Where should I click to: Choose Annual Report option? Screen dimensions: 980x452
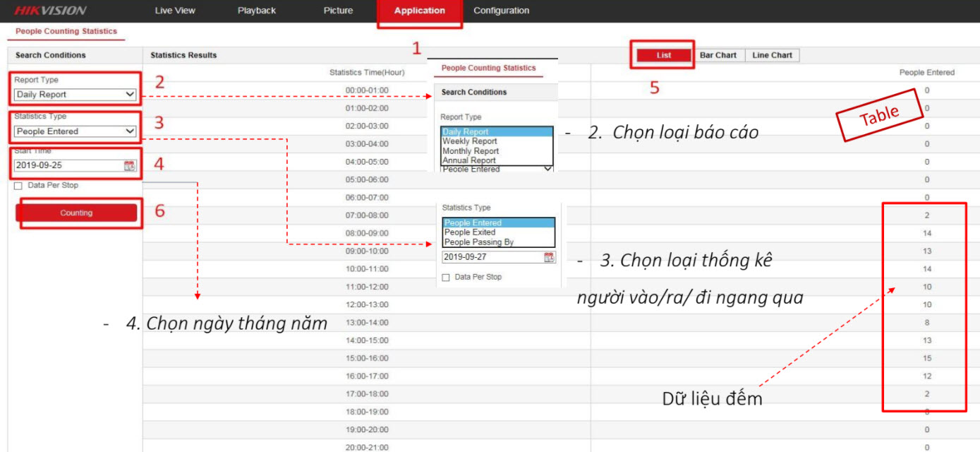click(x=468, y=160)
